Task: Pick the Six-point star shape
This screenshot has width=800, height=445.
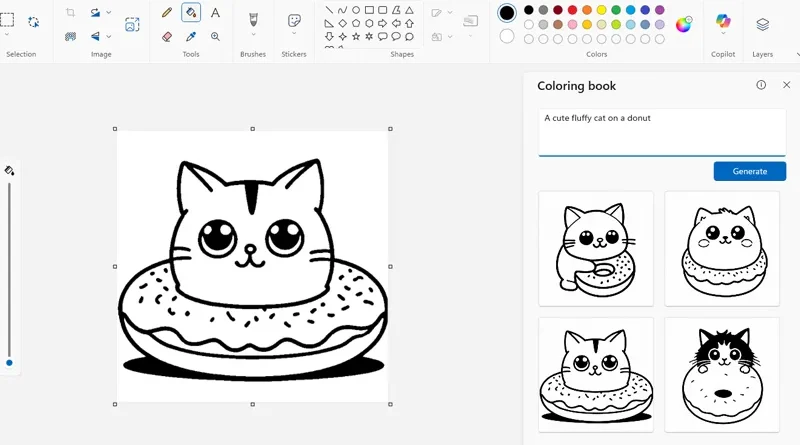Action: pos(369,36)
